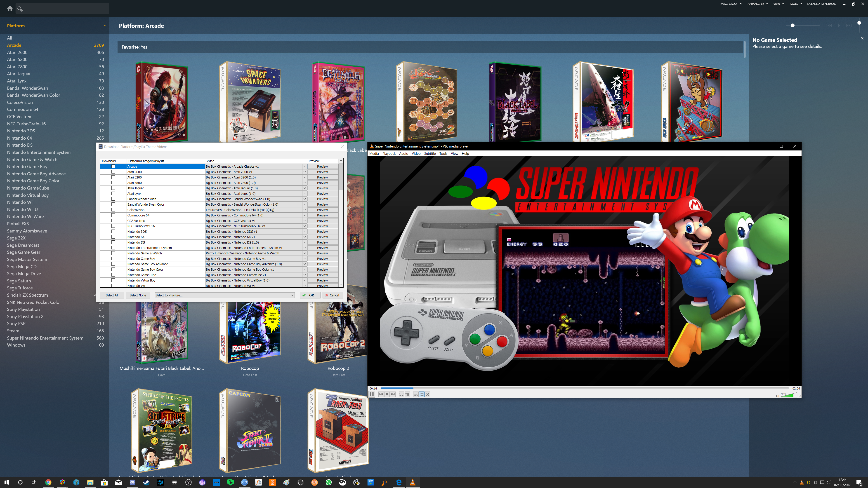Viewport: 868px width, 488px height.
Task: Toggle VLC shuffle (random) mode
Action: [428, 394]
